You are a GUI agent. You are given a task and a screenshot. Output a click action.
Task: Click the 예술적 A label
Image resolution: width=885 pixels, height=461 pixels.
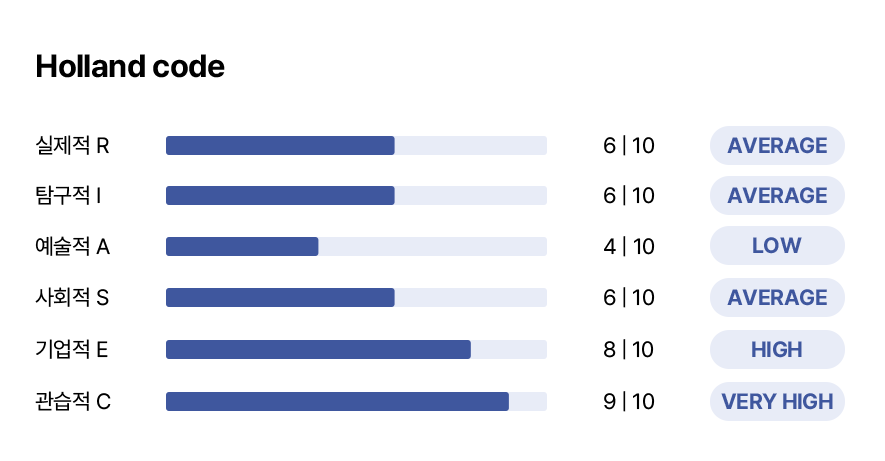click(x=72, y=247)
